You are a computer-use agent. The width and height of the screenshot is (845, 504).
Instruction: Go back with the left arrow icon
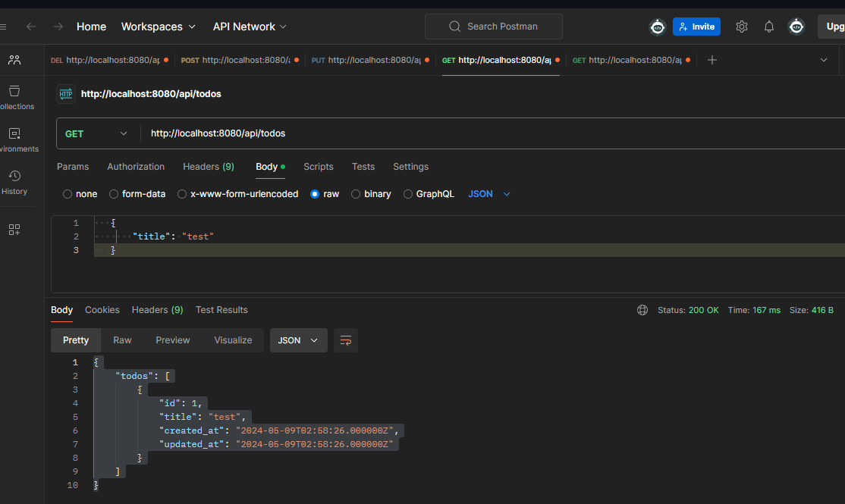coord(30,27)
